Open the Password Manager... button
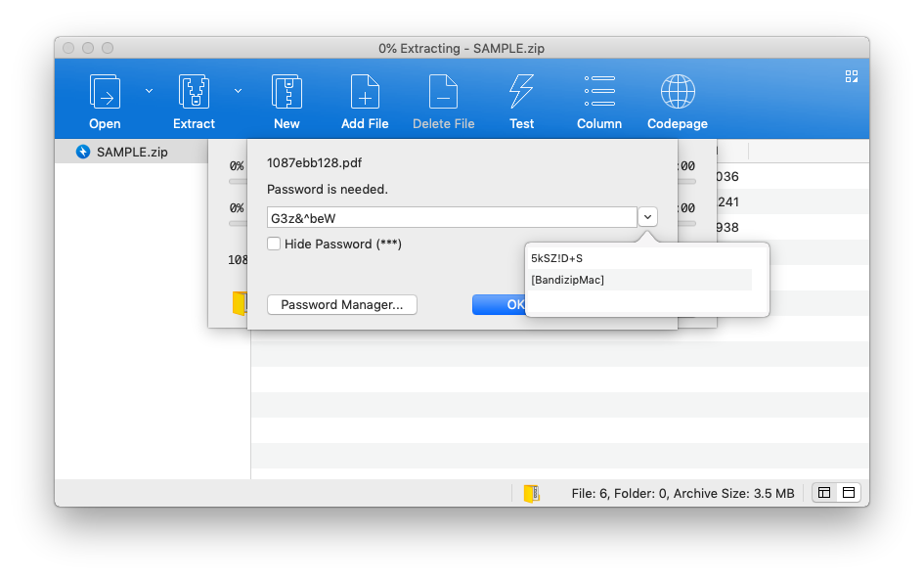Viewport: 924px width, 579px height. (341, 305)
